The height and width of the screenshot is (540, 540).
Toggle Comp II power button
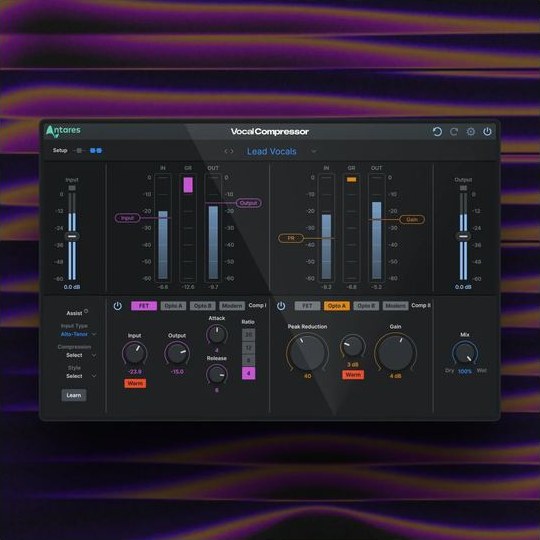pos(281,306)
